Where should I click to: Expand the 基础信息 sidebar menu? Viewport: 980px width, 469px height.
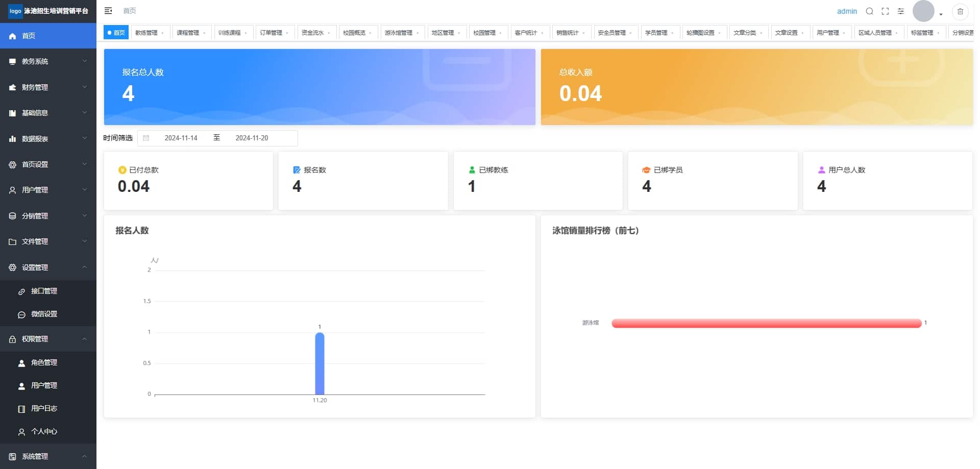point(48,113)
